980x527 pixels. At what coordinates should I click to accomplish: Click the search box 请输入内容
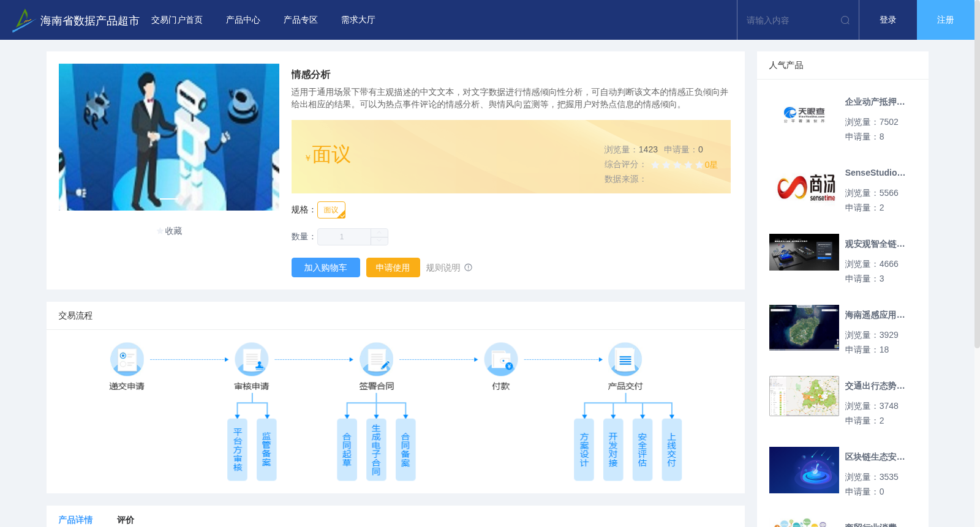click(790, 20)
